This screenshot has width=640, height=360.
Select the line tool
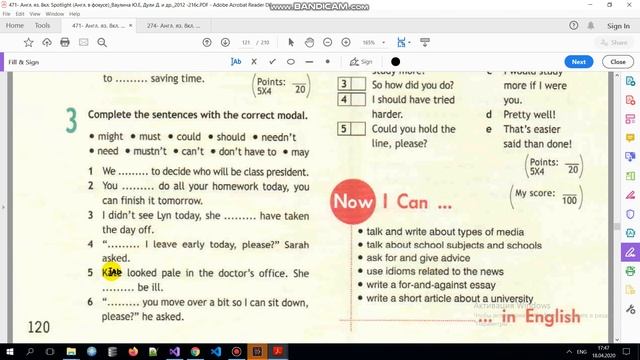pyautogui.click(x=309, y=62)
